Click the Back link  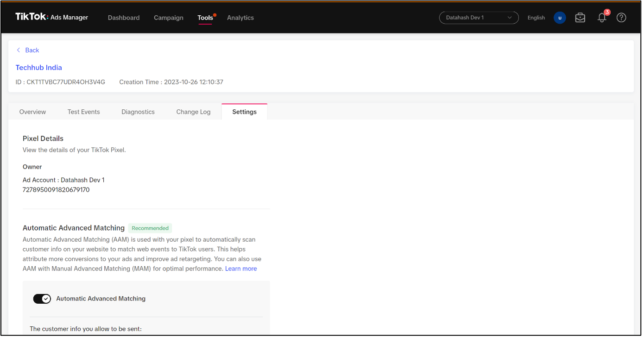tap(32, 50)
